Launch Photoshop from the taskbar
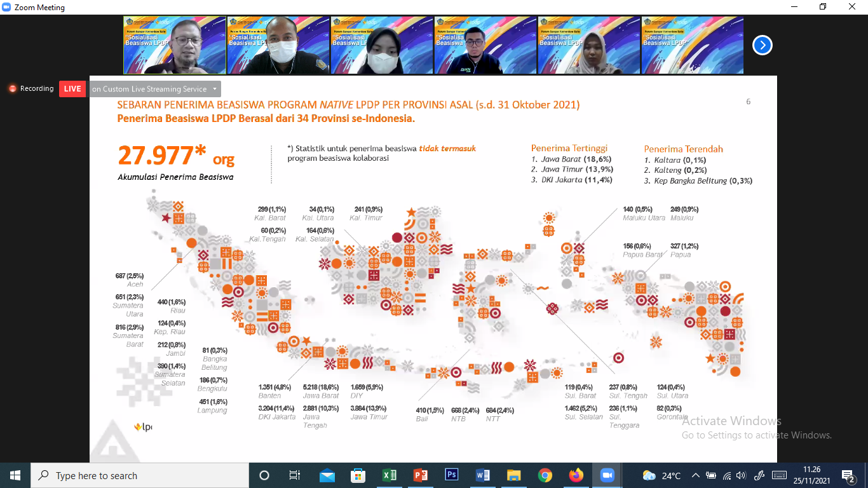The height and width of the screenshot is (488, 868). (x=452, y=475)
